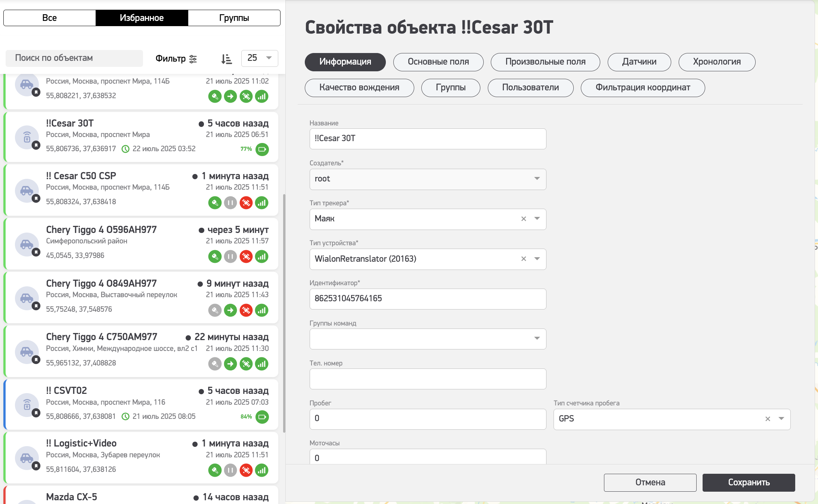
Task: Click 84% battery level text
Action: pyautogui.click(x=246, y=417)
